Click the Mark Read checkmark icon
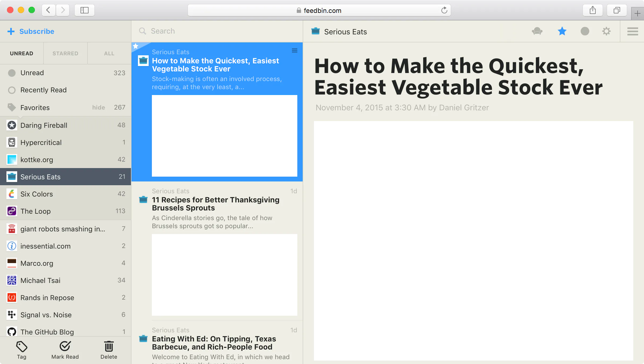This screenshot has width=644, height=364. [x=65, y=346]
